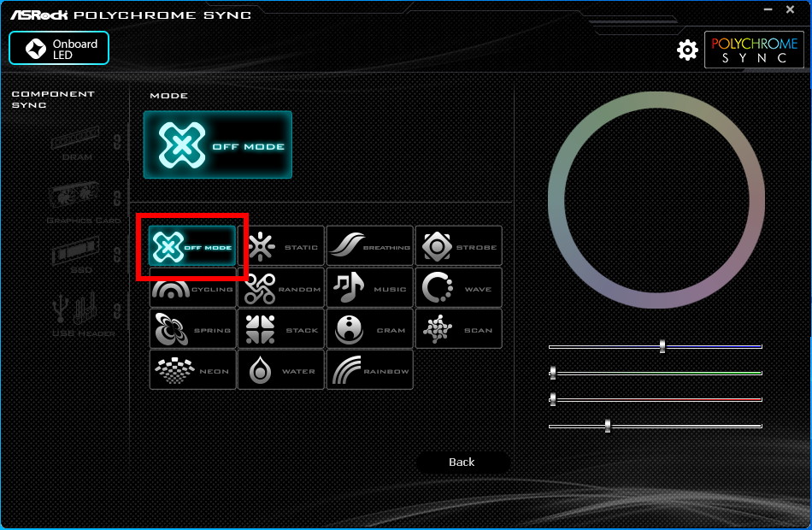Click the blue channel slider
Viewport: 812px width, 530px height.
tap(655, 346)
